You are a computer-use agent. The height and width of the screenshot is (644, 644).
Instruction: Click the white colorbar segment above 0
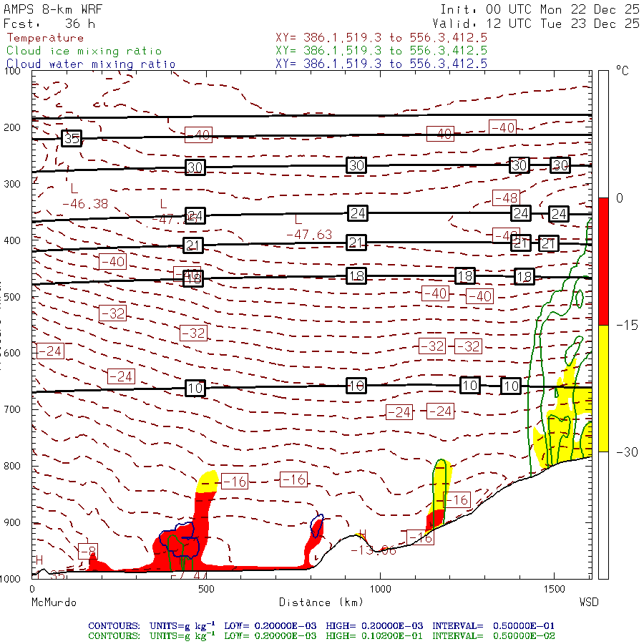click(603, 135)
